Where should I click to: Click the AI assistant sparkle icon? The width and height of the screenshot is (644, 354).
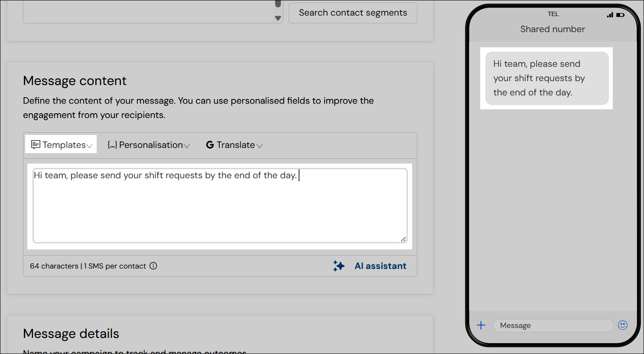point(339,266)
